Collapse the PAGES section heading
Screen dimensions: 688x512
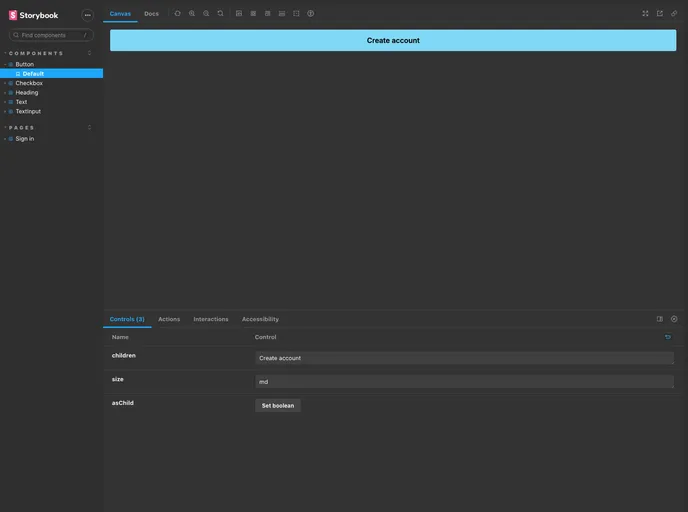coord(21,128)
